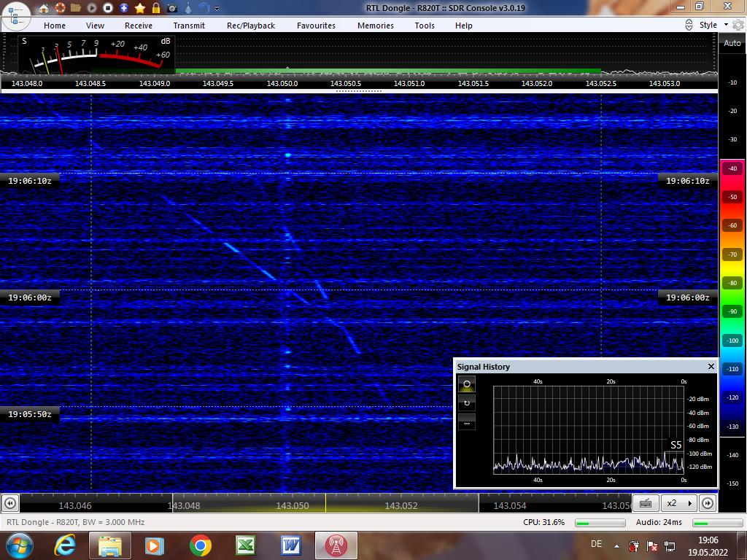The height and width of the screenshot is (560, 747).
Task: Click the RTL Dongle R820T status bar text
Action: point(75,522)
